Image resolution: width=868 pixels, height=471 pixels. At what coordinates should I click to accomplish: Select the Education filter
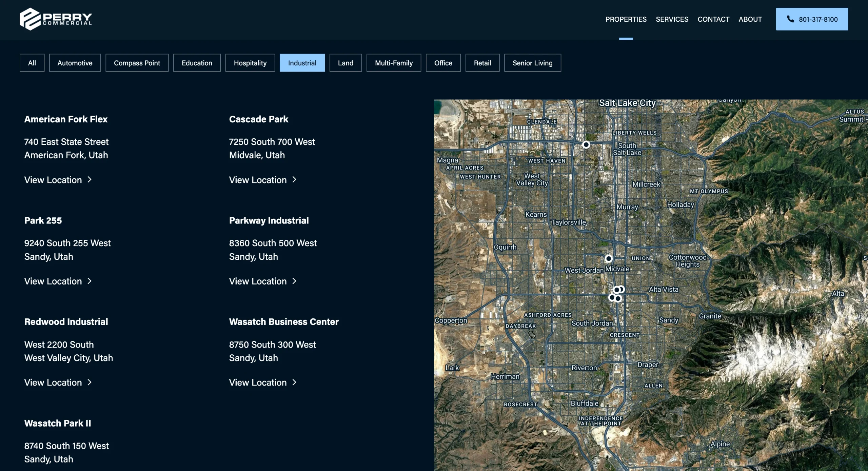197,63
